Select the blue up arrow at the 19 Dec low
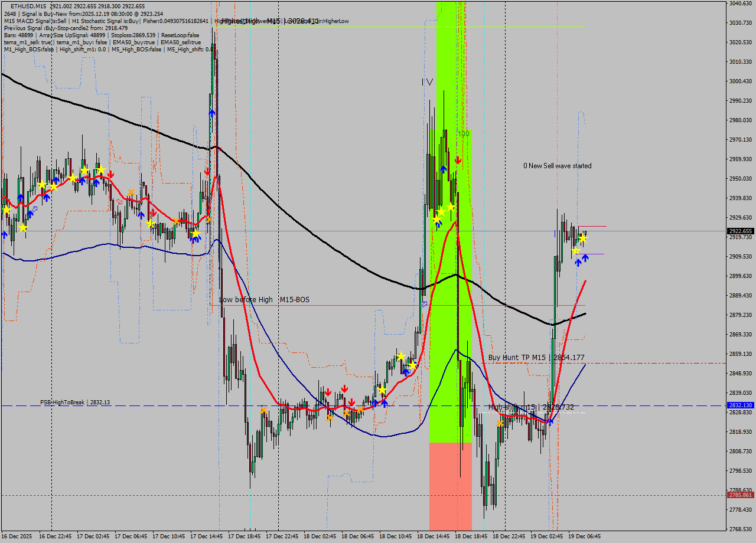The height and width of the screenshot is (543, 756). tap(549, 421)
